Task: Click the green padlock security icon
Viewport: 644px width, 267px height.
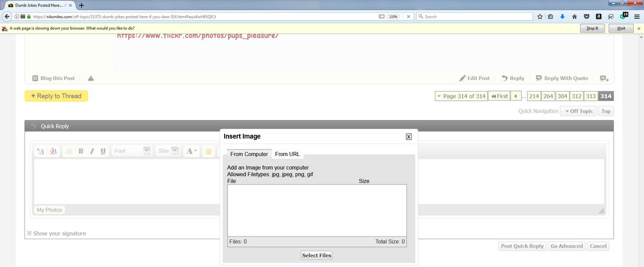Action: click(29, 17)
